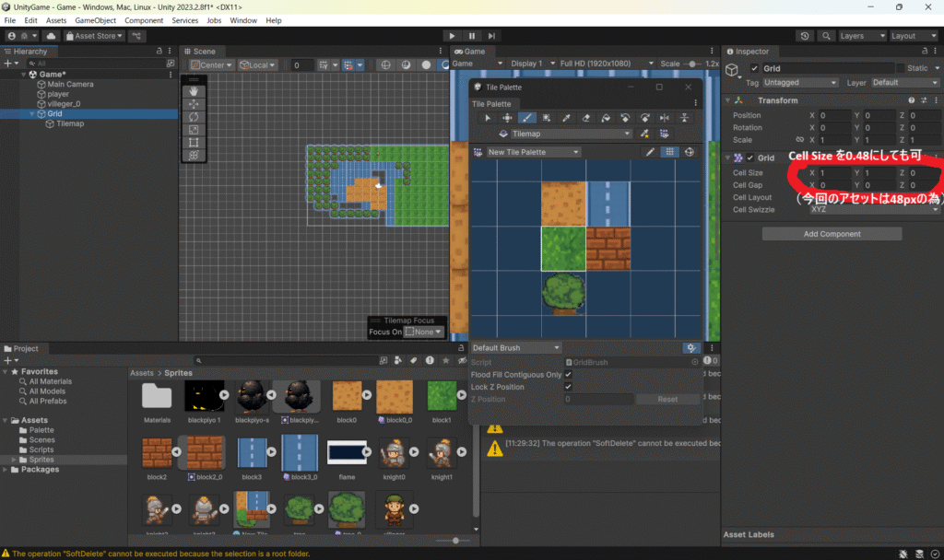Activate the Tile Palette move selection tool
This screenshot has height=560, width=944.
coord(508,118)
